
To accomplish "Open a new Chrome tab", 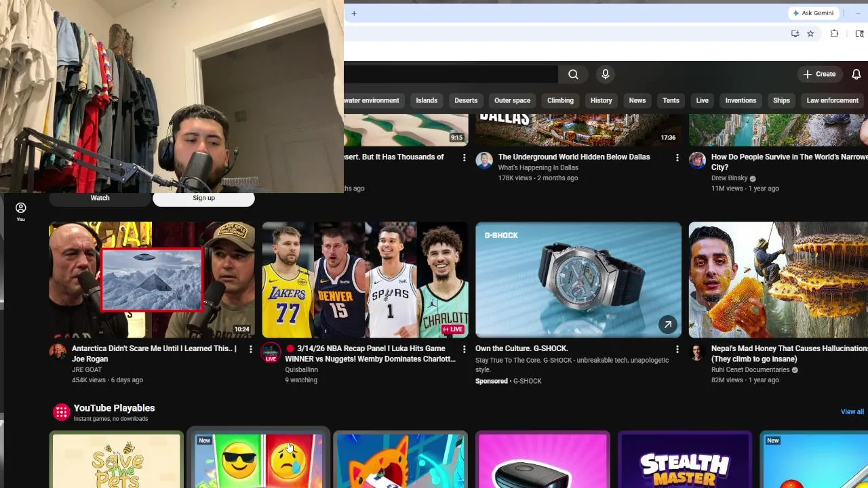I will tap(353, 13).
